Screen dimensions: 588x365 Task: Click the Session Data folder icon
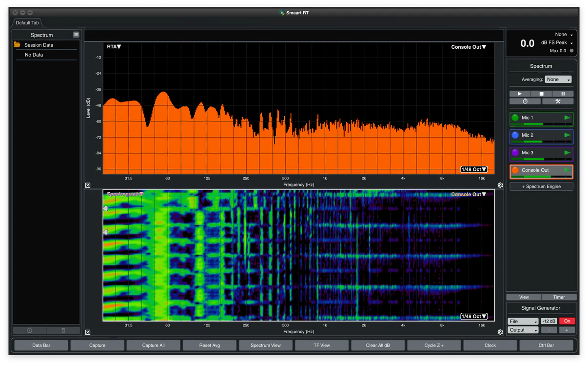17,45
